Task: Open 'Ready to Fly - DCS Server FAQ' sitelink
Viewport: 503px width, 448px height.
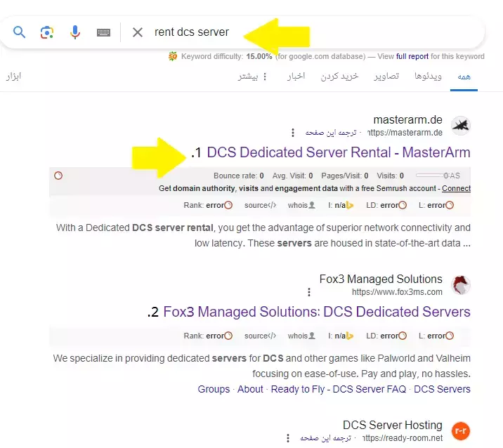Action: tap(339, 389)
